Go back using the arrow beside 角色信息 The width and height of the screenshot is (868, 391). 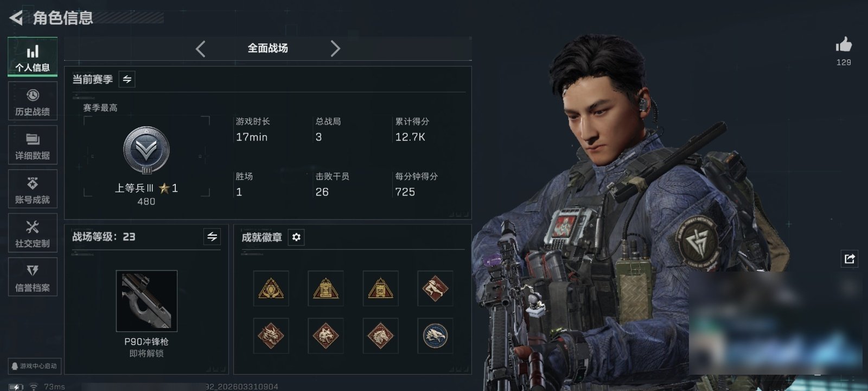tap(16, 18)
